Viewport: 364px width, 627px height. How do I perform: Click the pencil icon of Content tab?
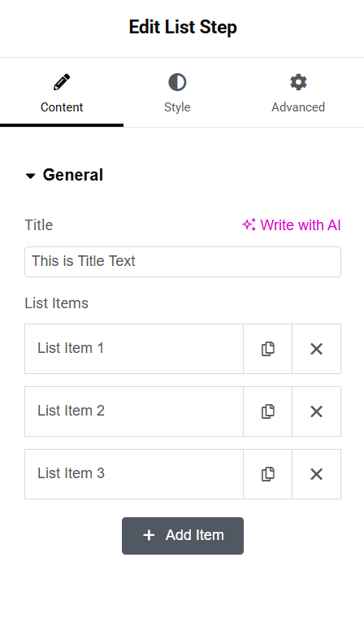[62, 82]
